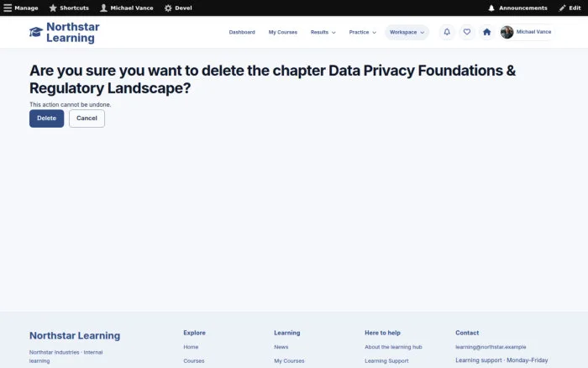Click the footer Explore heading
The height and width of the screenshot is (368, 588).
pos(194,333)
